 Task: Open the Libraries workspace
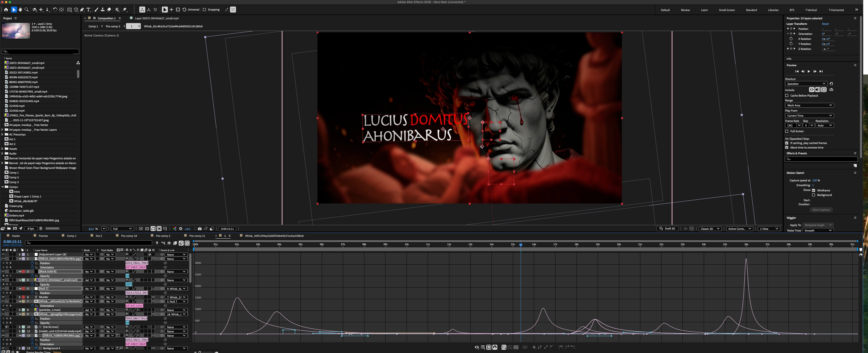coord(773,10)
